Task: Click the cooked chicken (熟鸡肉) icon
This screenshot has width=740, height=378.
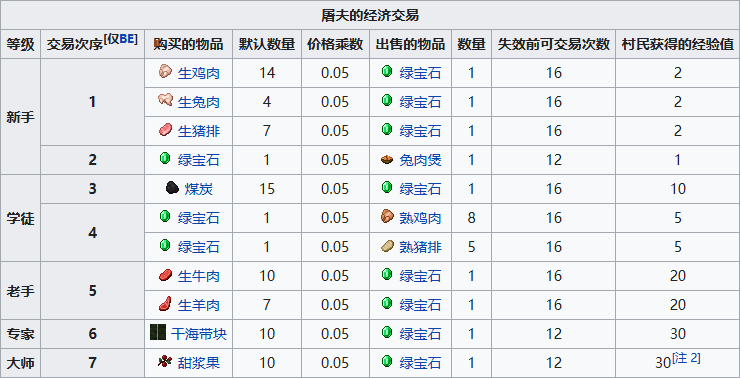Action: coord(387,217)
